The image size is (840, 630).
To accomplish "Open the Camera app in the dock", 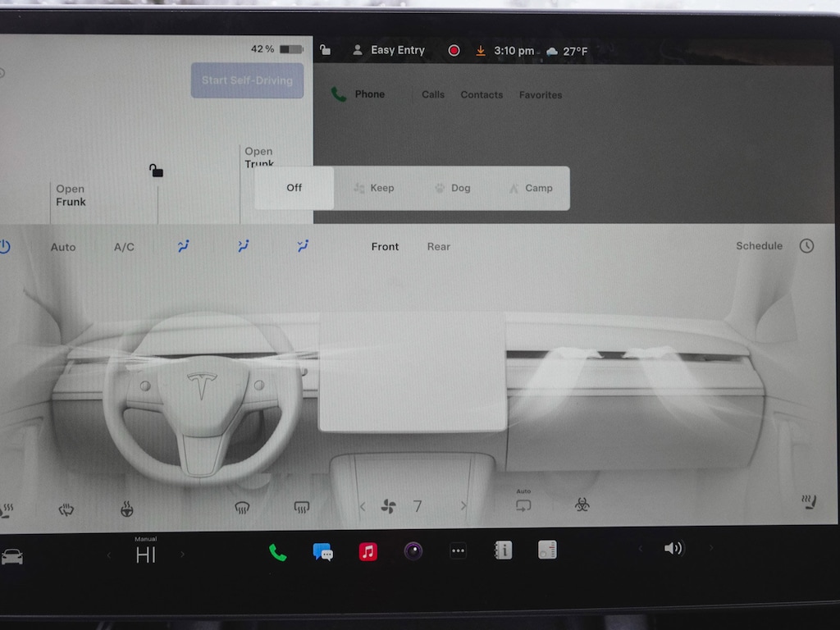I will pyautogui.click(x=413, y=551).
